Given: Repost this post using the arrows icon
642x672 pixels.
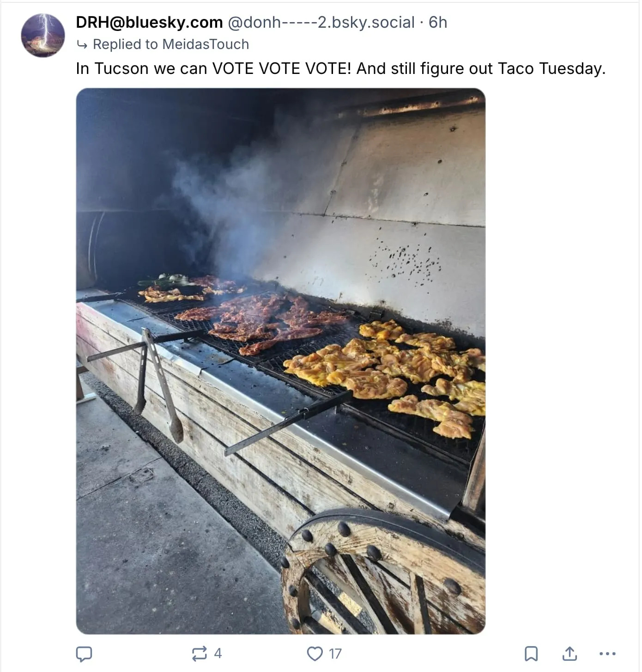Looking at the screenshot, I should click(x=199, y=654).
